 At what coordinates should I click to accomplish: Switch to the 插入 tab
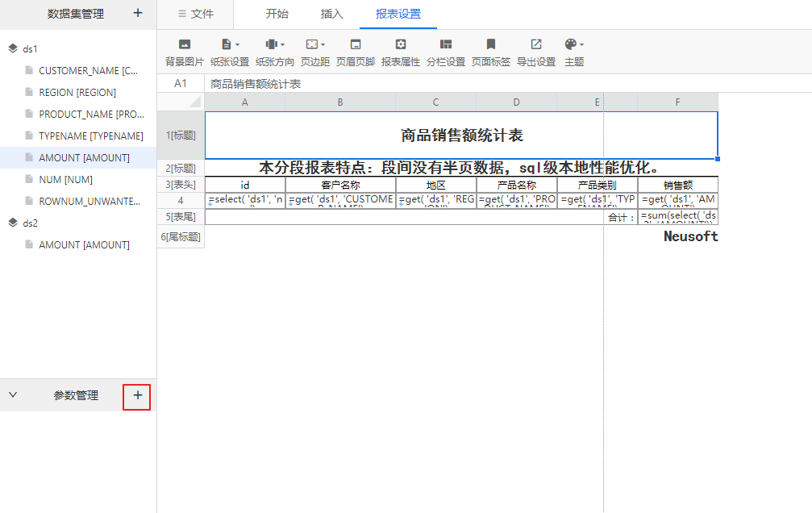[x=331, y=14]
